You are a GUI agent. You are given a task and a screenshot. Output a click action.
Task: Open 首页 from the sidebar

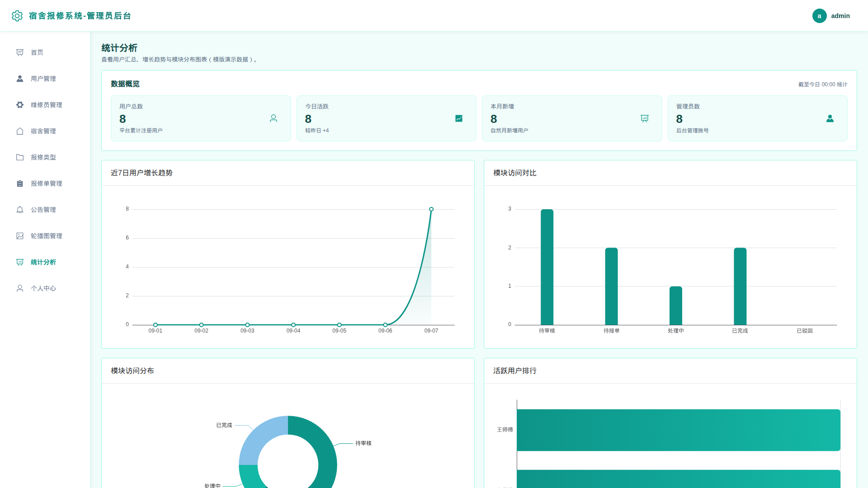click(45, 52)
